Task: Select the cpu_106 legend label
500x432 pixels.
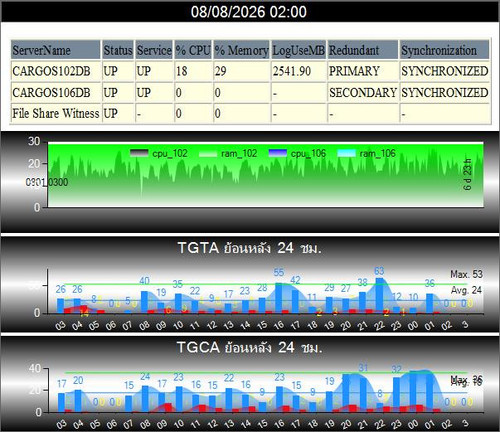Action: click(x=308, y=153)
